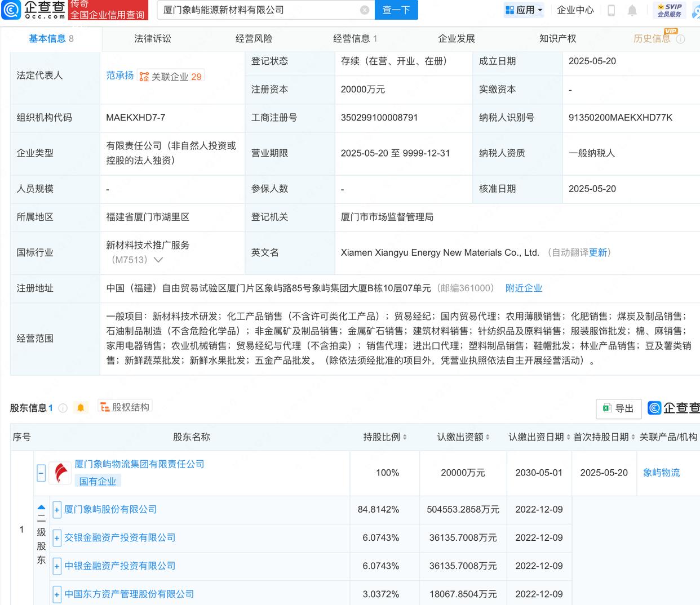Viewport: 700px width, 605px height.
Task: Switch to the 法律诉讼 tab
Action: [153, 38]
